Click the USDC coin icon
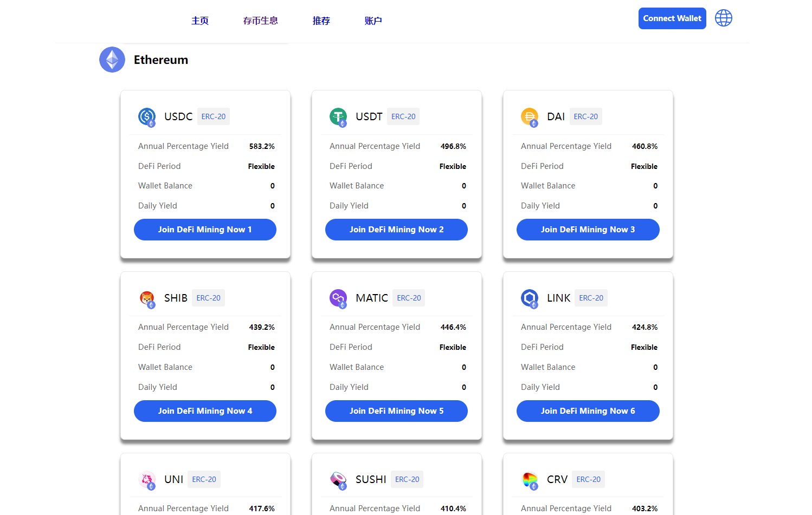The image size is (812, 515). tap(147, 117)
